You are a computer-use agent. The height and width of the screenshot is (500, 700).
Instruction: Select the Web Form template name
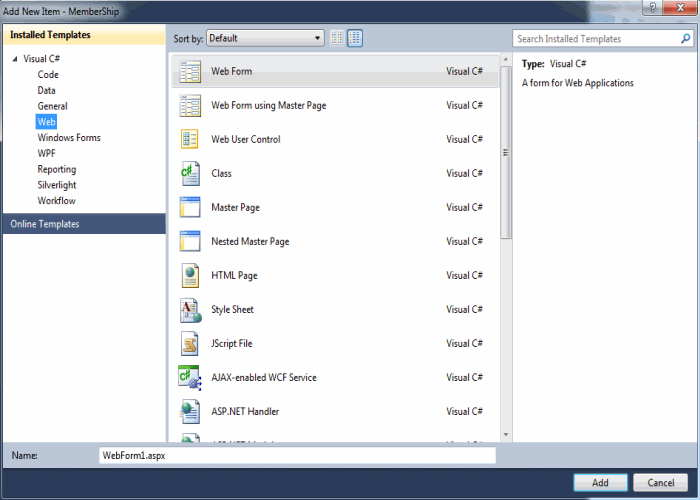[x=232, y=71]
